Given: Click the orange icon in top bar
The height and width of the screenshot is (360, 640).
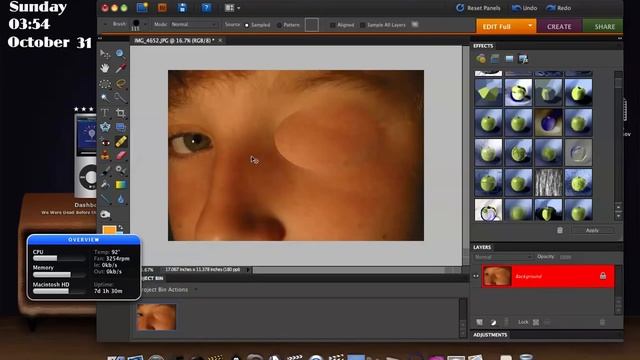Looking at the screenshot, I should click(162, 7).
